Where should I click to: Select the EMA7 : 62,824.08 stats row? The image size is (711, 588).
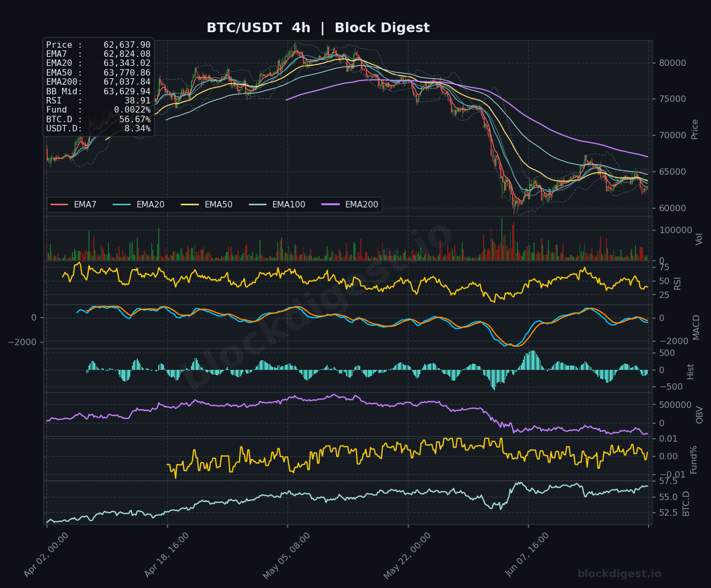pyautogui.click(x=98, y=54)
